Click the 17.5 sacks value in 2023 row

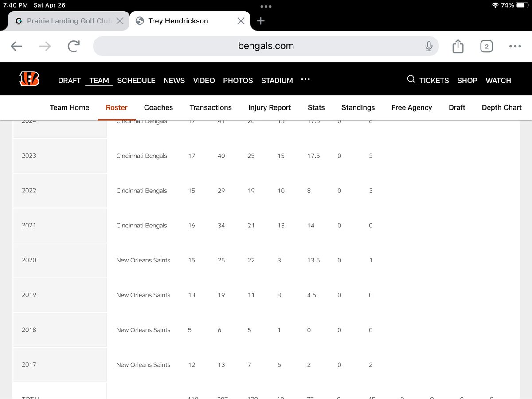tap(313, 156)
